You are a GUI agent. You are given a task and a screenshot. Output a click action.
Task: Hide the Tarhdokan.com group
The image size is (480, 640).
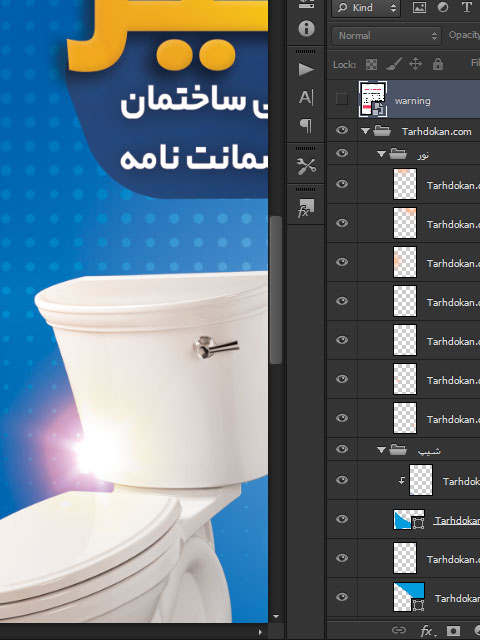coord(342,130)
